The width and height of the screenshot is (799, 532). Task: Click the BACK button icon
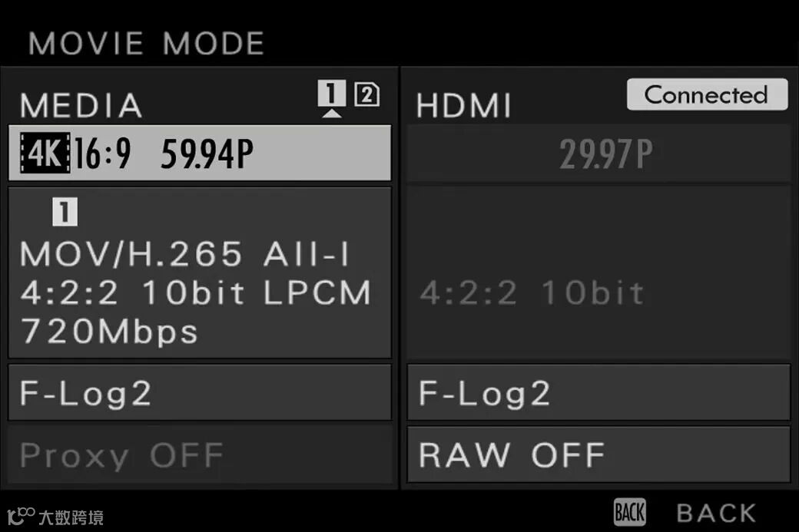point(630,512)
